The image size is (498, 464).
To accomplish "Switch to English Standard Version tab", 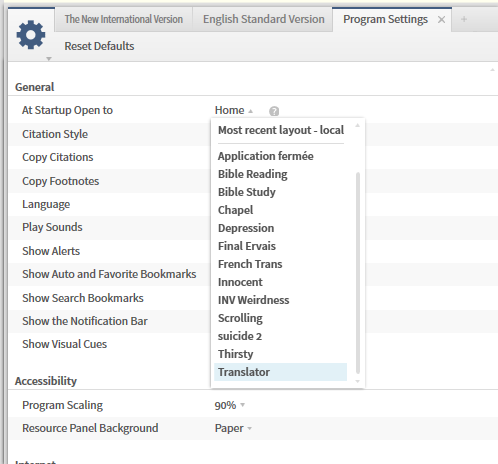I will tap(264, 19).
